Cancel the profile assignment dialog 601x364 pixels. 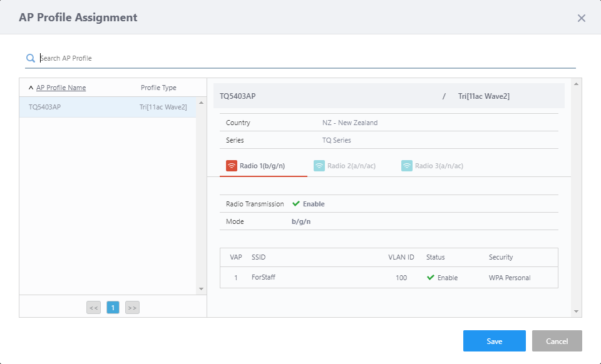click(x=557, y=341)
